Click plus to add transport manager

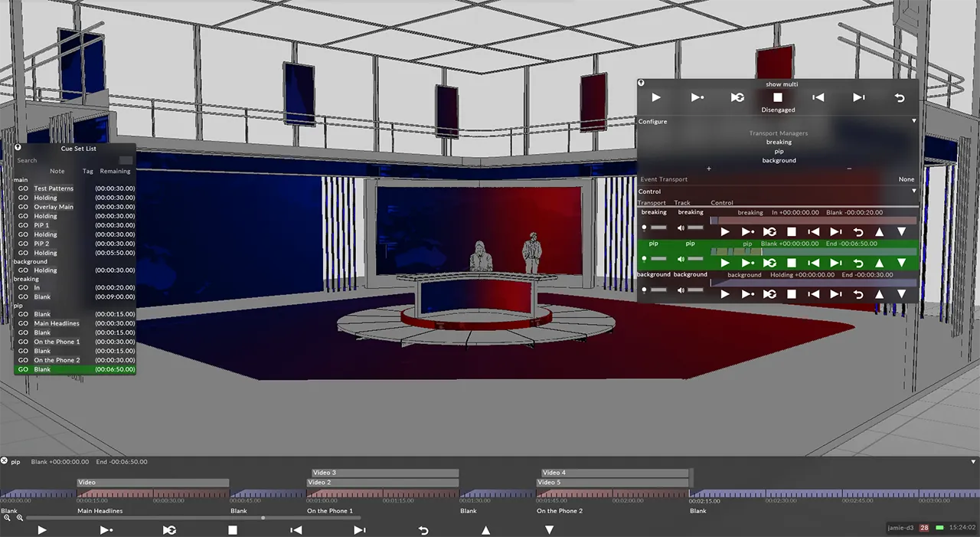tap(709, 169)
